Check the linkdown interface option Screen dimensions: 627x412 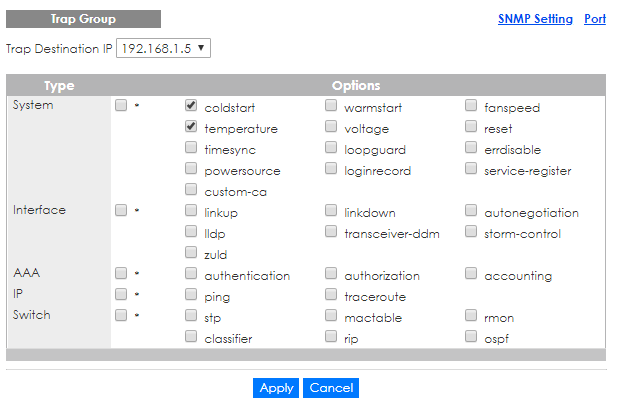pyautogui.click(x=331, y=212)
